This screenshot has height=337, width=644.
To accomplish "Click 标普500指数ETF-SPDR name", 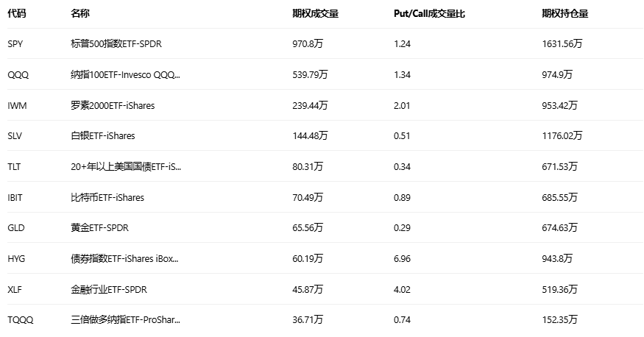I will click(116, 44).
